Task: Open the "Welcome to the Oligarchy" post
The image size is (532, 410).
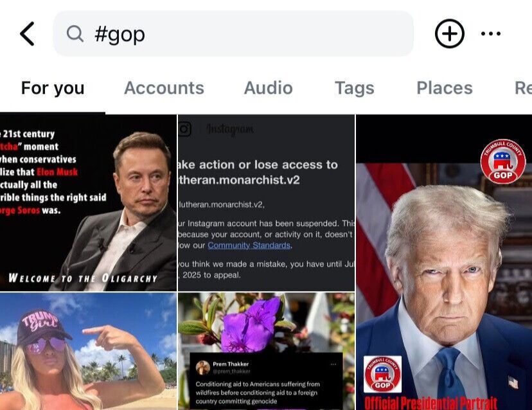Action: (88, 202)
